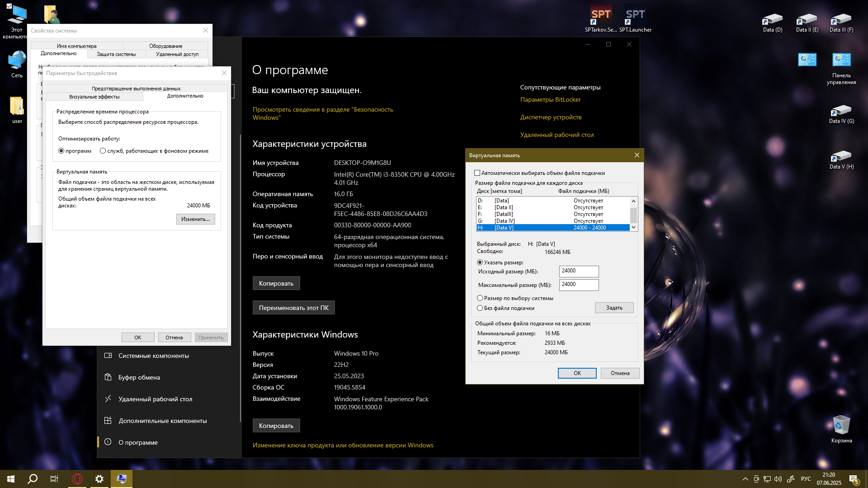Open Диспетчер устройств link
This screenshot has height=488, width=868.
coord(551,117)
